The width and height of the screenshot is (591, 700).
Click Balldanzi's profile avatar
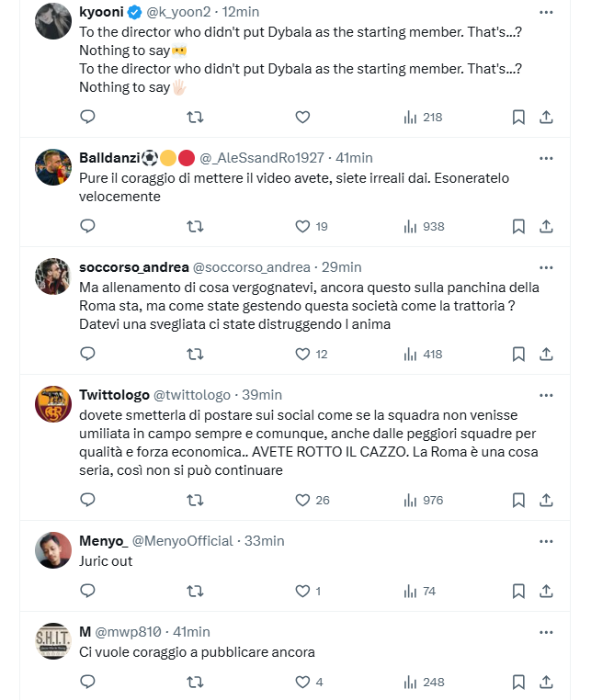coord(53,167)
